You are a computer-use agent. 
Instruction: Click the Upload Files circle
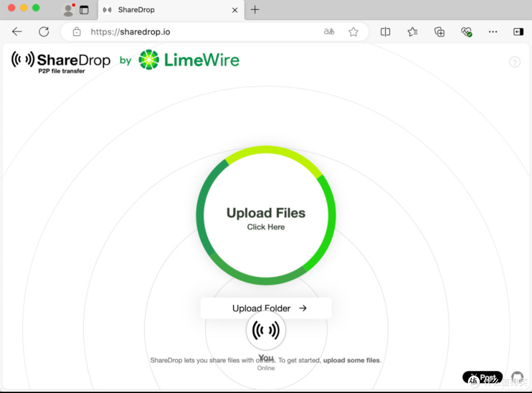click(266, 215)
